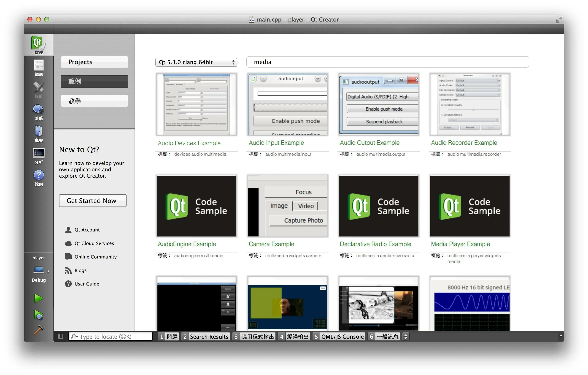Click the Audio Input Example title

coord(276,143)
